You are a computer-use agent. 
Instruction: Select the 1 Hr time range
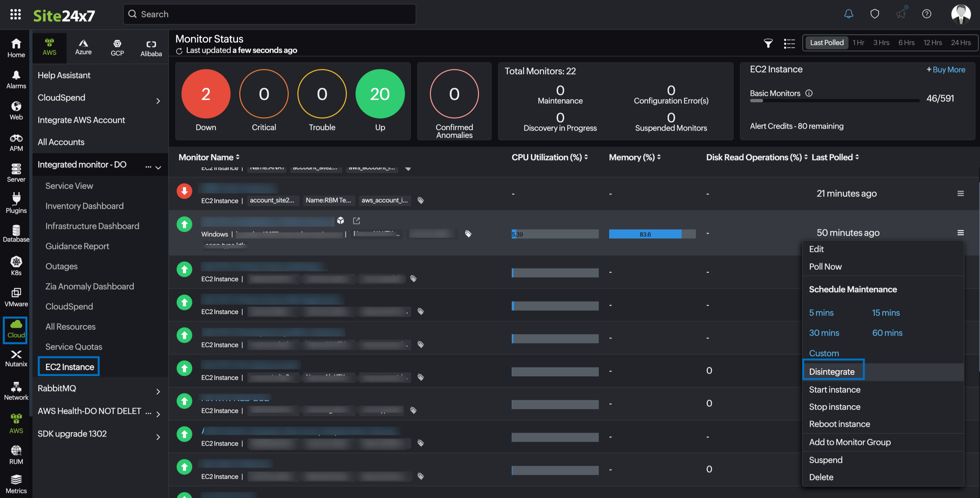(858, 43)
